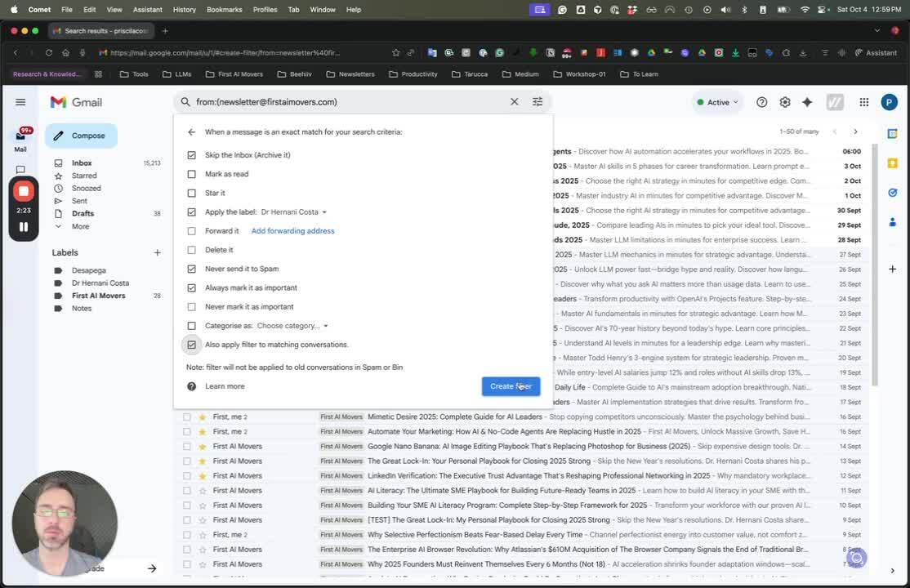The width and height of the screenshot is (910, 588).
Task: Open File menu in menu bar
Action: tap(67, 9)
